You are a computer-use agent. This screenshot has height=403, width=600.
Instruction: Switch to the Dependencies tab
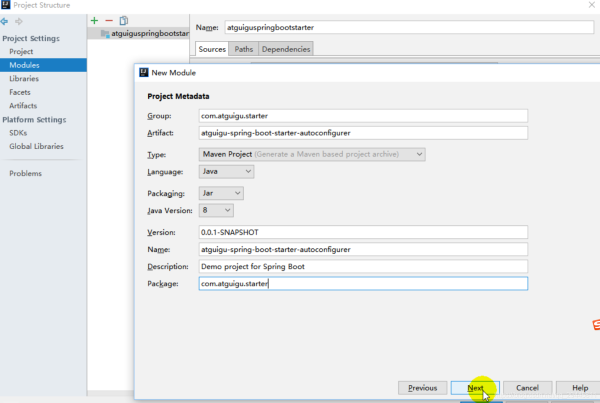click(x=286, y=49)
